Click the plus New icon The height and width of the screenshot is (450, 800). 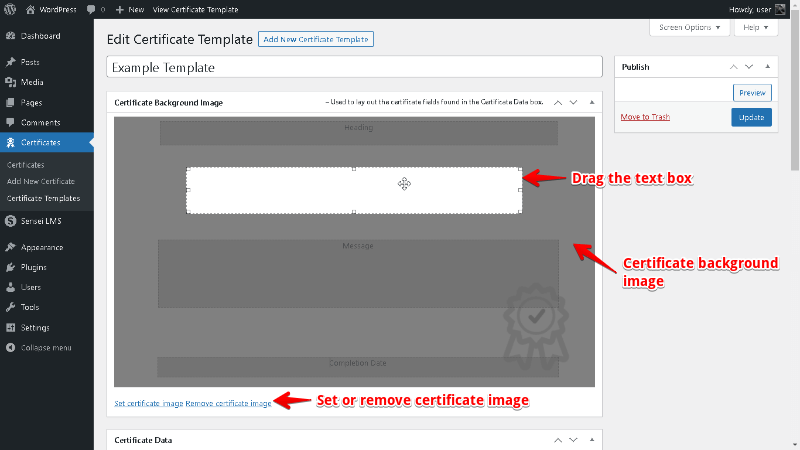point(119,9)
